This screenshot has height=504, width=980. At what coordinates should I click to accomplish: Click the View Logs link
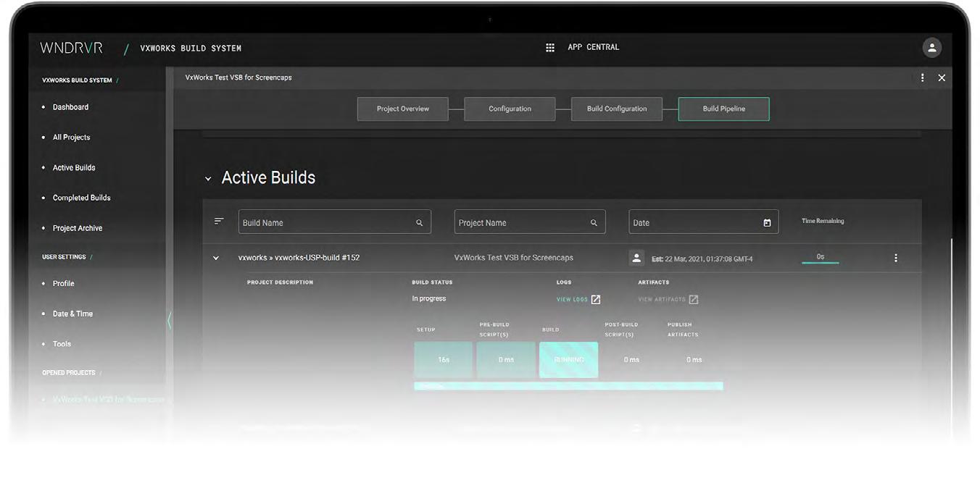[x=572, y=299]
